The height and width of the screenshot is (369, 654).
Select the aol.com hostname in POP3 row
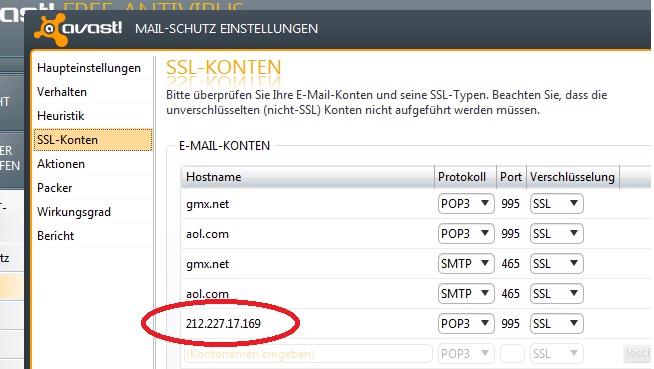(x=207, y=234)
